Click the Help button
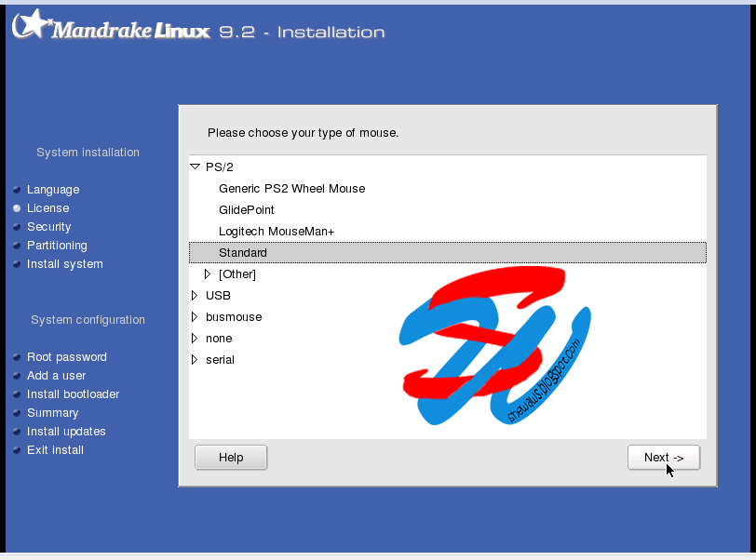This screenshot has width=756, height=560. click(231, 457)
